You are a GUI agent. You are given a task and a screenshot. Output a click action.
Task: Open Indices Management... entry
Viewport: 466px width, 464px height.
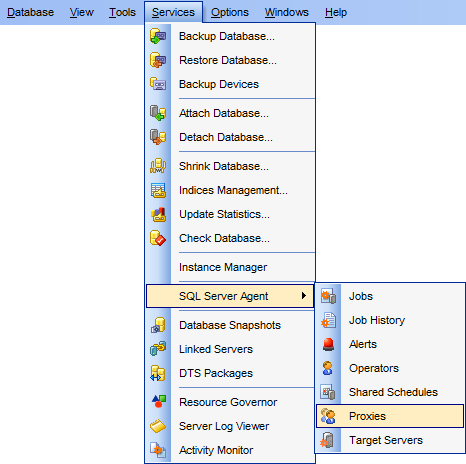click(230, 190)
